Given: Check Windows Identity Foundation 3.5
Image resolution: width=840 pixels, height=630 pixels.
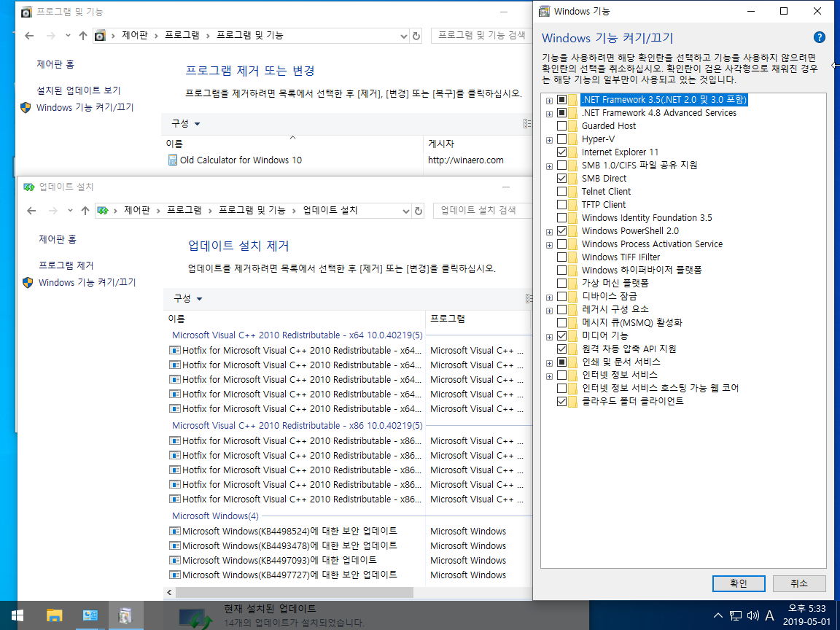Looking at the screenshot, I should pyautogui.click(x=561, y=217).
